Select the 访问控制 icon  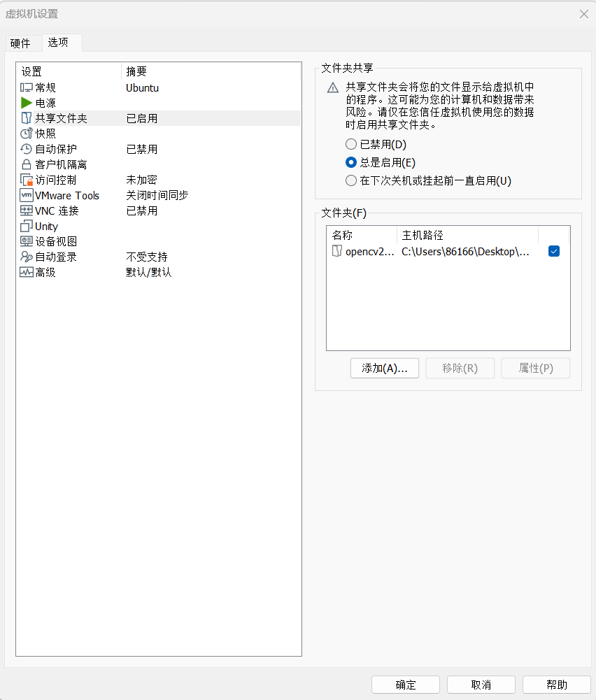tap(27, 180)
